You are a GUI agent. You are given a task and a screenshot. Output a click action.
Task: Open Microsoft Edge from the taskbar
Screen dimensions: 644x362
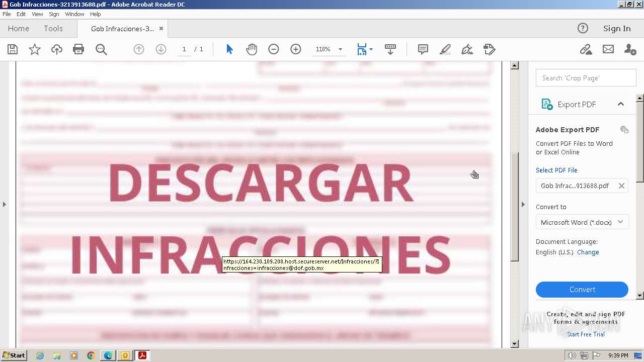point(108,355)
